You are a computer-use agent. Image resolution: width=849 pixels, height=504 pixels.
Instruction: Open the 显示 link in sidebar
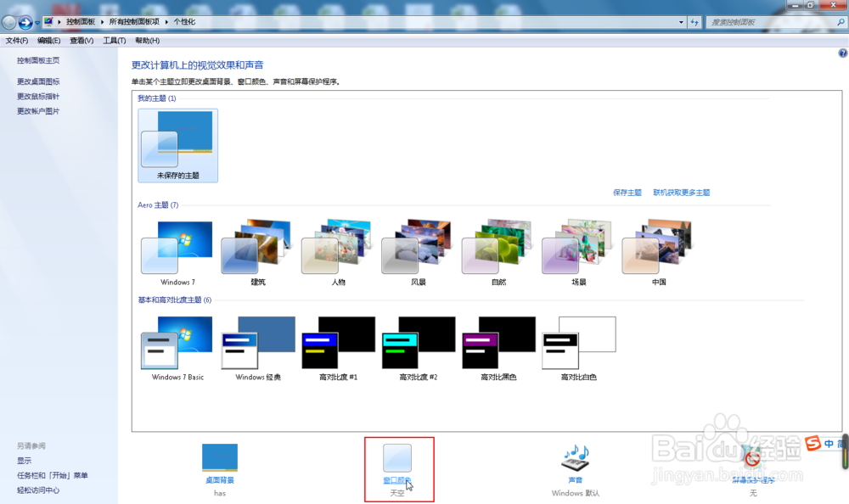click(x=24, y=461)
